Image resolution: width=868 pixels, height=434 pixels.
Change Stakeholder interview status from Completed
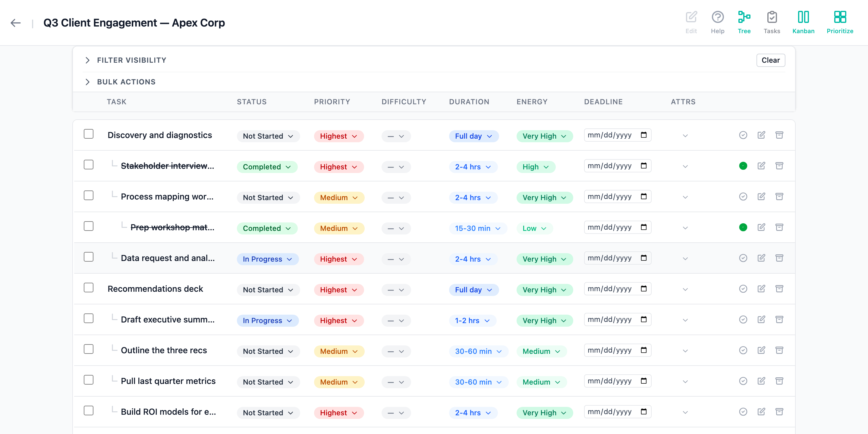pos(267,167)
